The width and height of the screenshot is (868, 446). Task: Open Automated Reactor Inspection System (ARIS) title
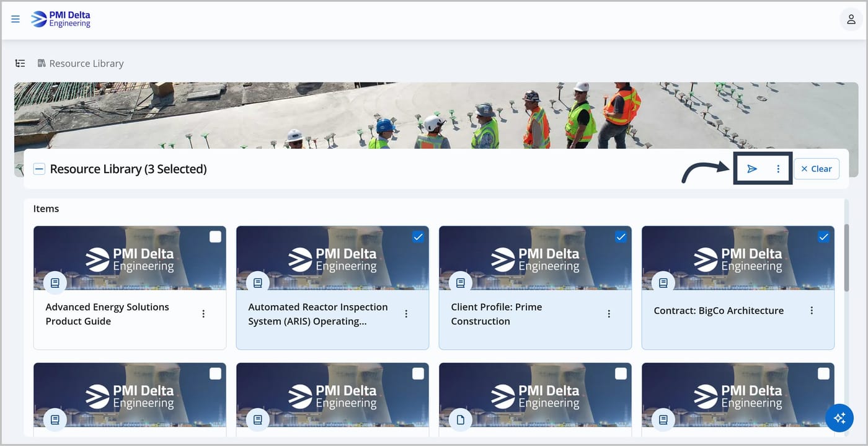(x=318, y=314)
